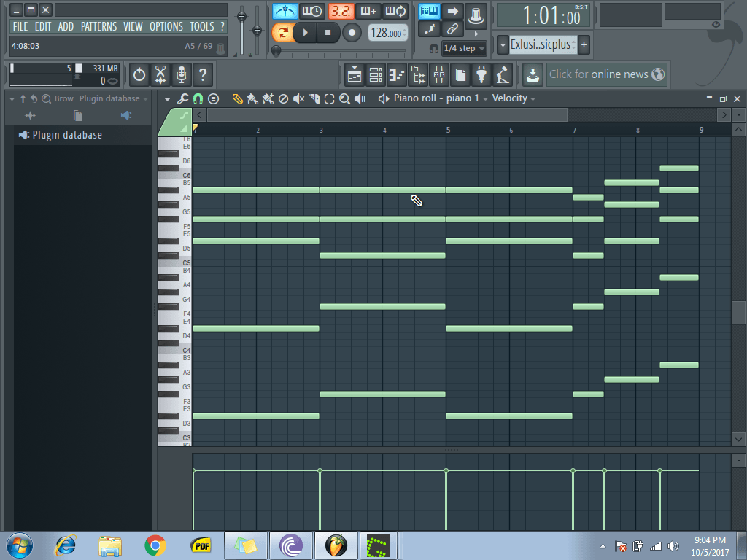Toggle the piano roll magnet snap icon

[198, 98]
